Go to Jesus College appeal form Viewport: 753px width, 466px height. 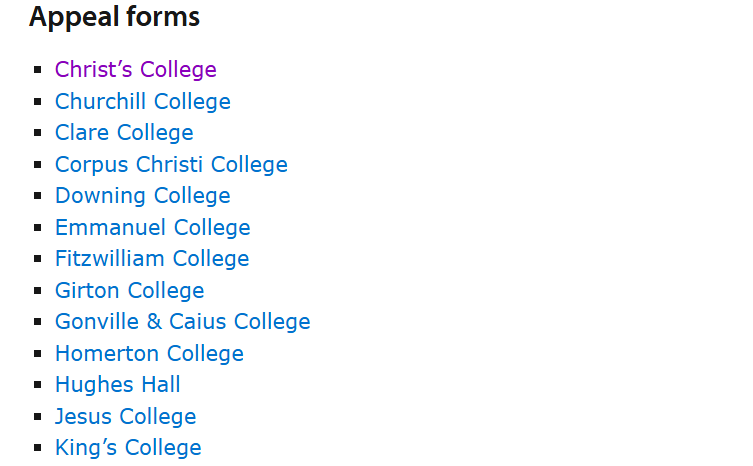[125, 417]
